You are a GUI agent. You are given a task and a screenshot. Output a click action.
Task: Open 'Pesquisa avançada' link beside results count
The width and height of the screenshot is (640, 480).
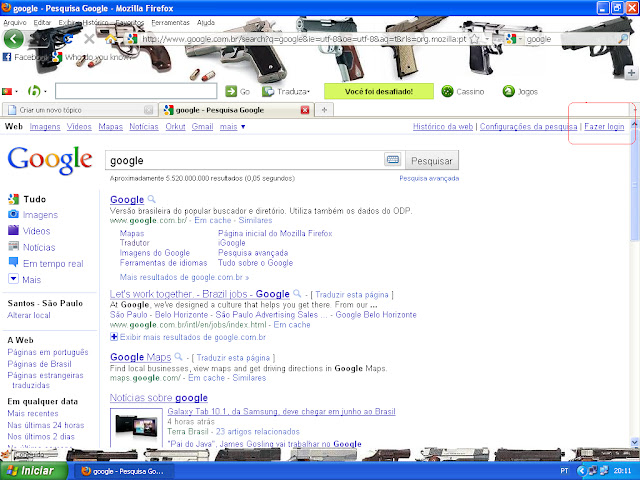[x=429, y=178]
